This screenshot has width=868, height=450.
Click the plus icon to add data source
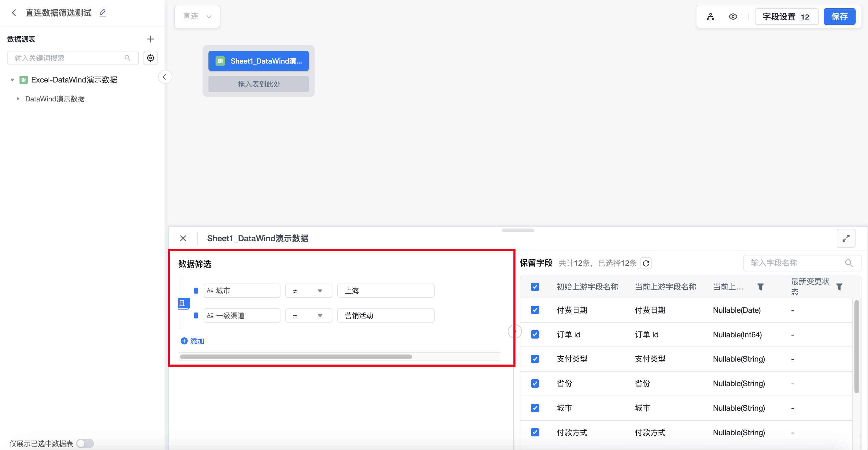(150, 39)
